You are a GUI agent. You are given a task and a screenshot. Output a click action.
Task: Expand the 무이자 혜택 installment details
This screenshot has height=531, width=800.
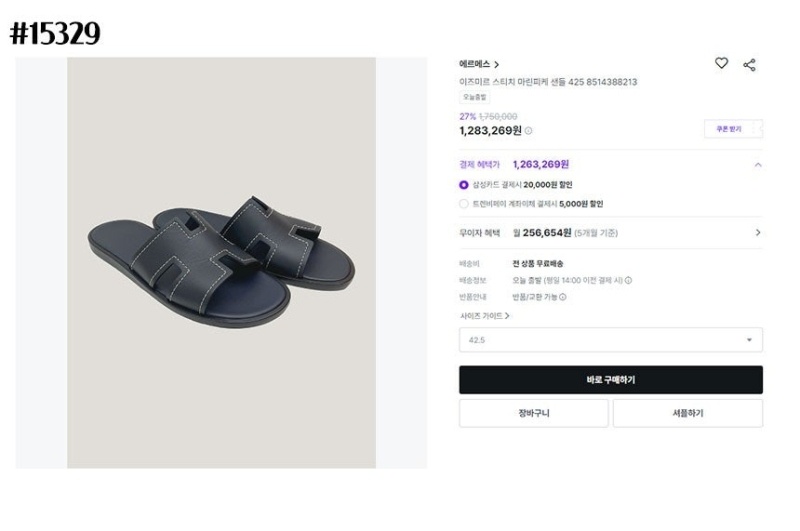coord(757,233)
